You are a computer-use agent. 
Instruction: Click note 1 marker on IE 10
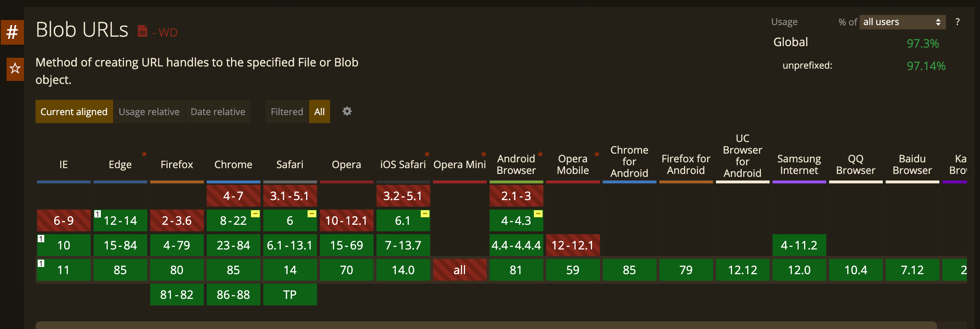41,239
